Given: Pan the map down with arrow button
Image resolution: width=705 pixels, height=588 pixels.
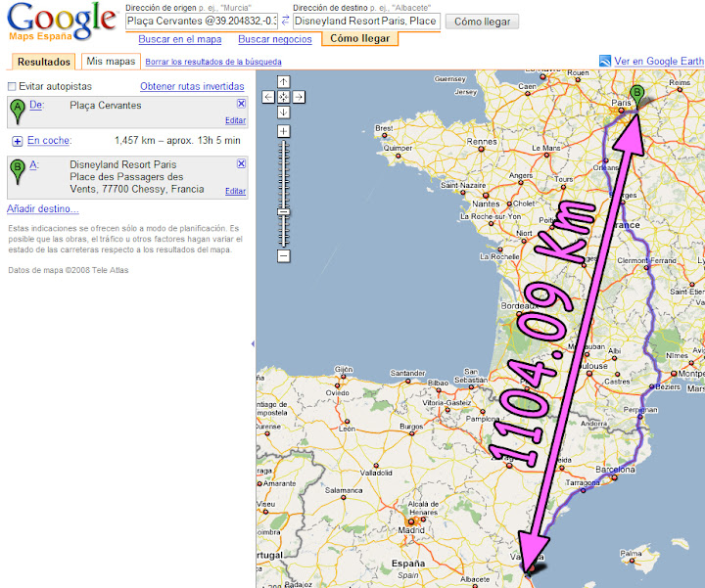Looking at the screenshot, I should tap(283, 113).
